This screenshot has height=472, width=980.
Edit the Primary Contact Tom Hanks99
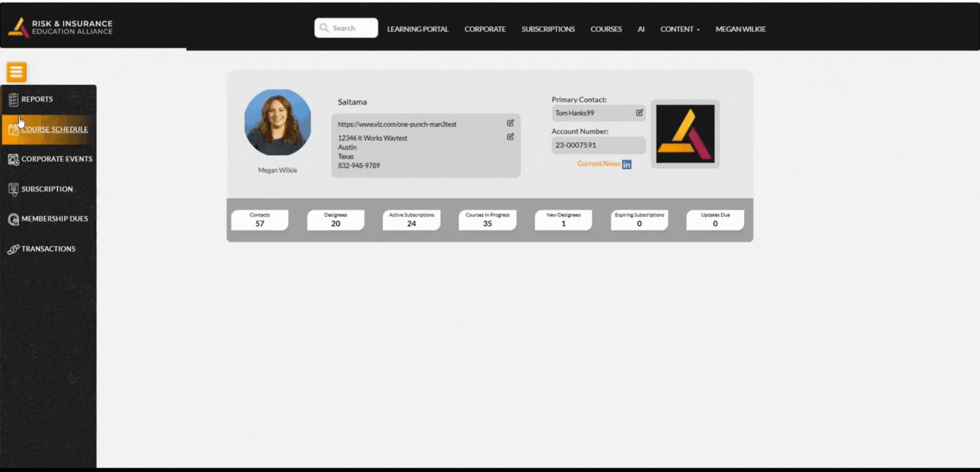[x=639, y=113]
